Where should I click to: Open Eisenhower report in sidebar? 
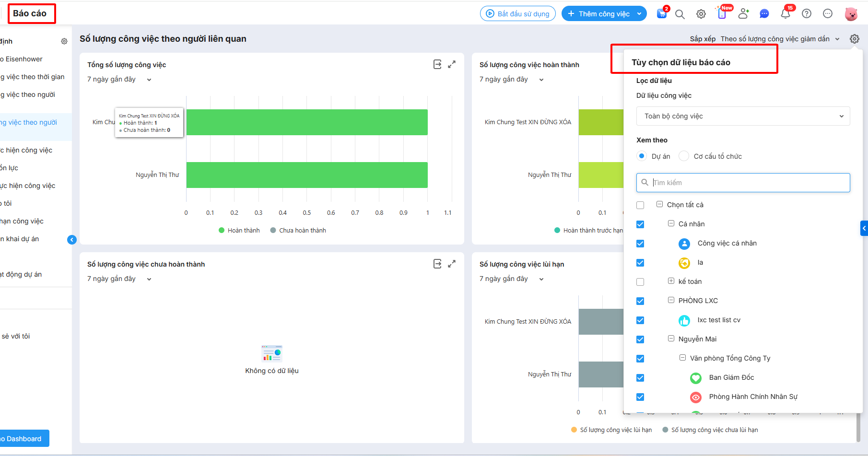(23, 59)
